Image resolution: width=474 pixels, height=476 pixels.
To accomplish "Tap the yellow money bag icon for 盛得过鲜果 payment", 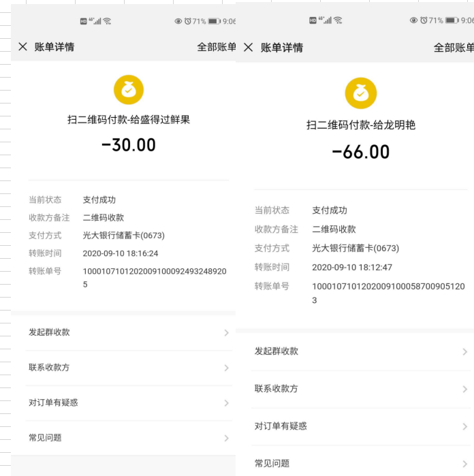I will tap(128, 90).
